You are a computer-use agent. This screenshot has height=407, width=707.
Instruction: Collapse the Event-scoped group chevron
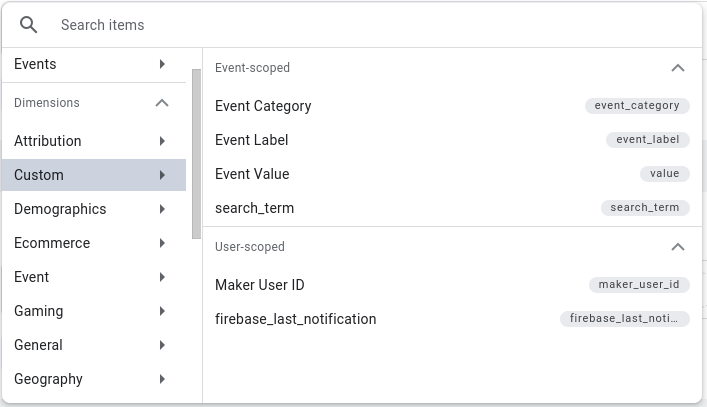point(678,68)
